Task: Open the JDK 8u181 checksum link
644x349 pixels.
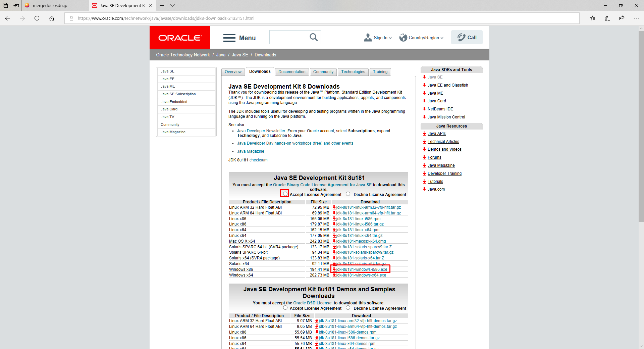Action: (258, 160)
